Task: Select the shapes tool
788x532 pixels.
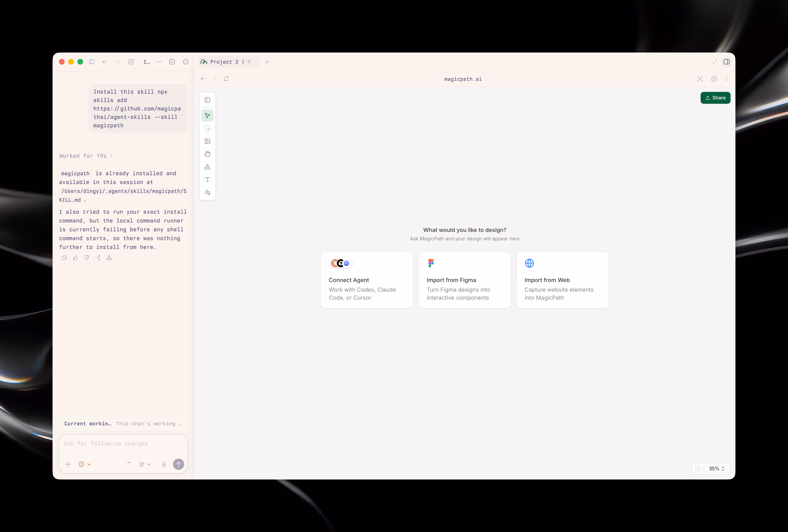Action: [207, 167]
